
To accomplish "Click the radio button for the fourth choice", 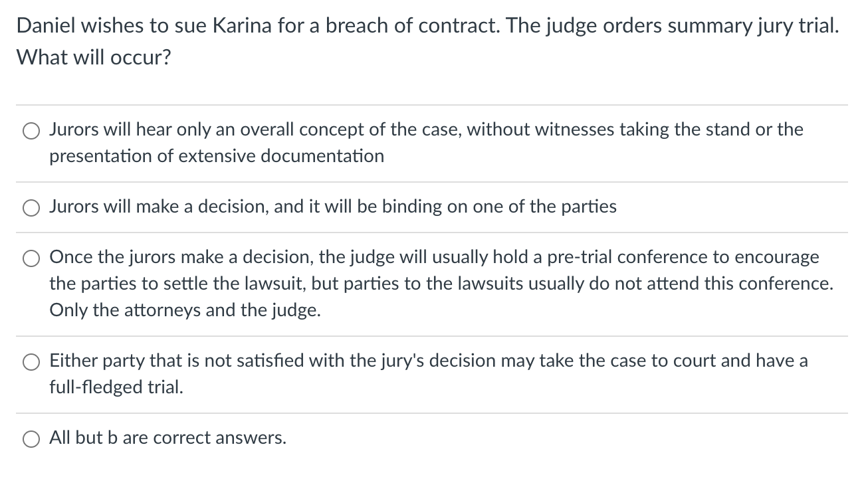I will [31, 362].
